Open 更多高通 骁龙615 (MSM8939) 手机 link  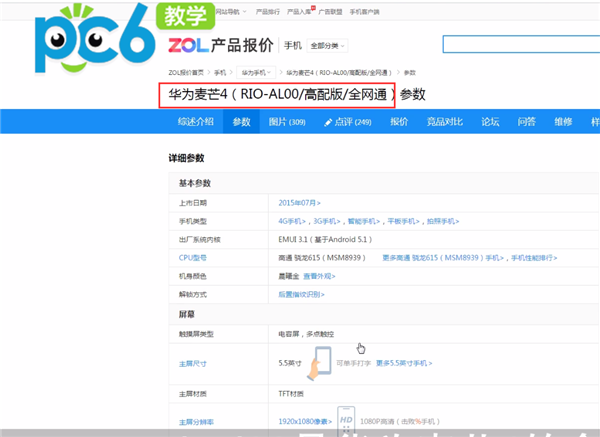[443, 258]
